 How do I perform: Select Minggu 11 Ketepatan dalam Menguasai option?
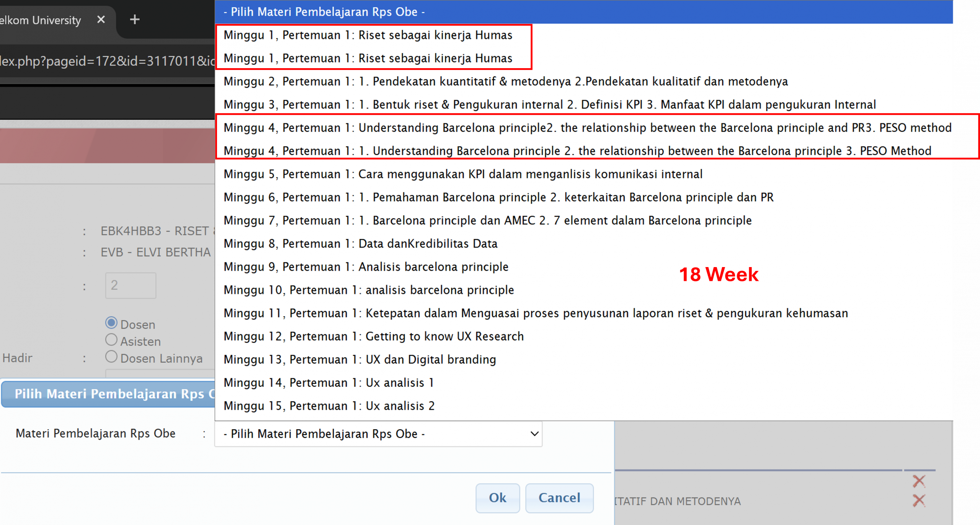click(x=584, y=313)
